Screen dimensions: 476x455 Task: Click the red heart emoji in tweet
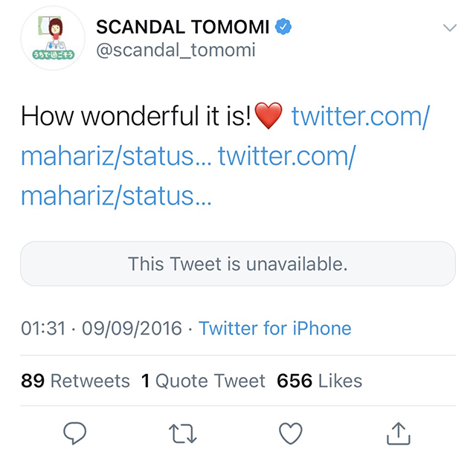tap(268, 117)
